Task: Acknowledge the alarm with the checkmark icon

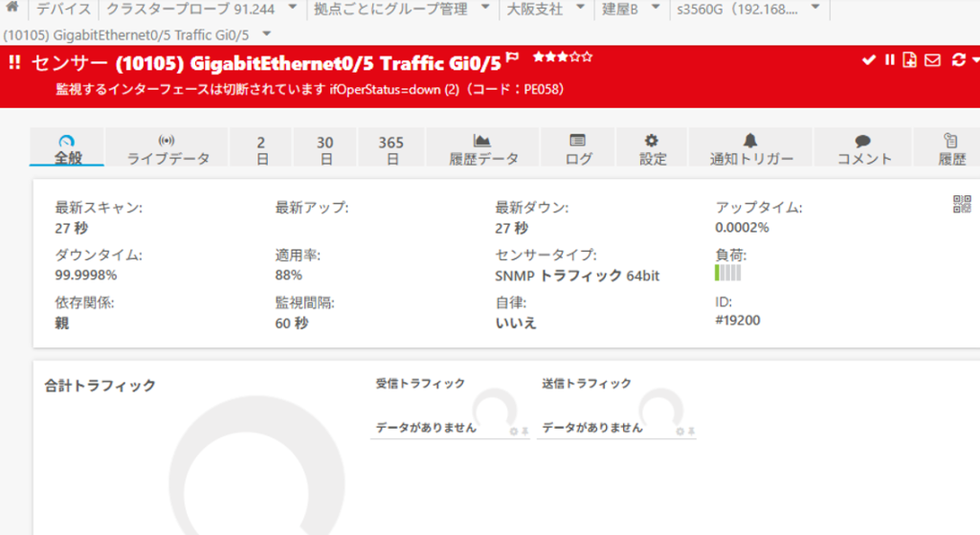Action: pos(869,60)
